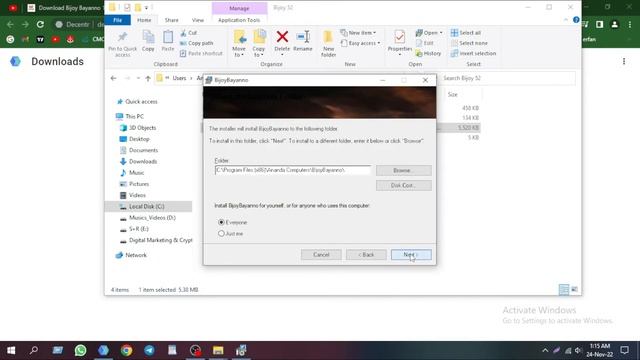This screenshot has width=640, height=360.
Task: Reload the Chrome page
Action: [40, 24]
